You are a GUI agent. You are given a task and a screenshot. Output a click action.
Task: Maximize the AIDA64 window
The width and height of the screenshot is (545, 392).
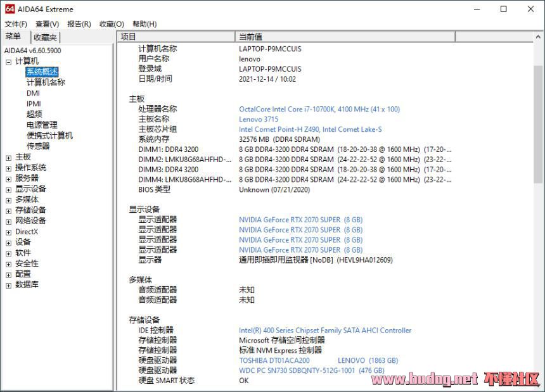pyautogui.click(x=504, y=9)
